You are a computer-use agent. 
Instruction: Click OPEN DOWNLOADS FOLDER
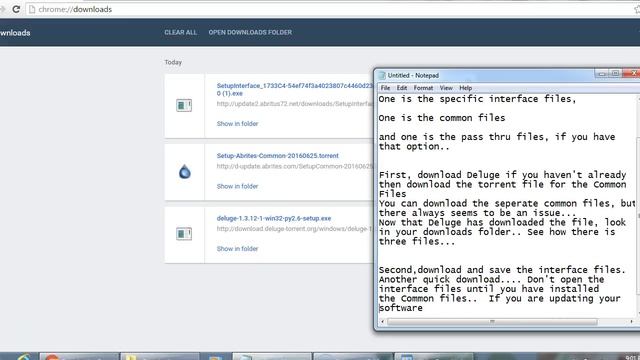(250, 32)
